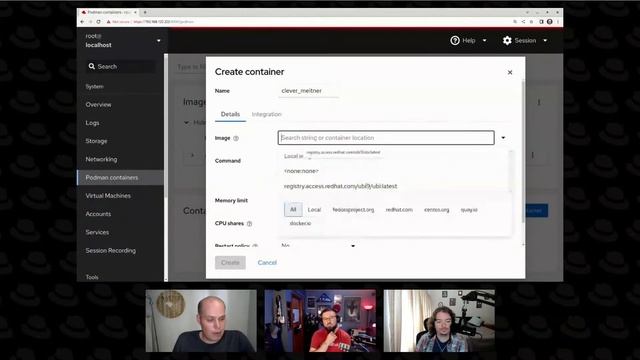Switch to the Integration tab

[x=267, y=114]
